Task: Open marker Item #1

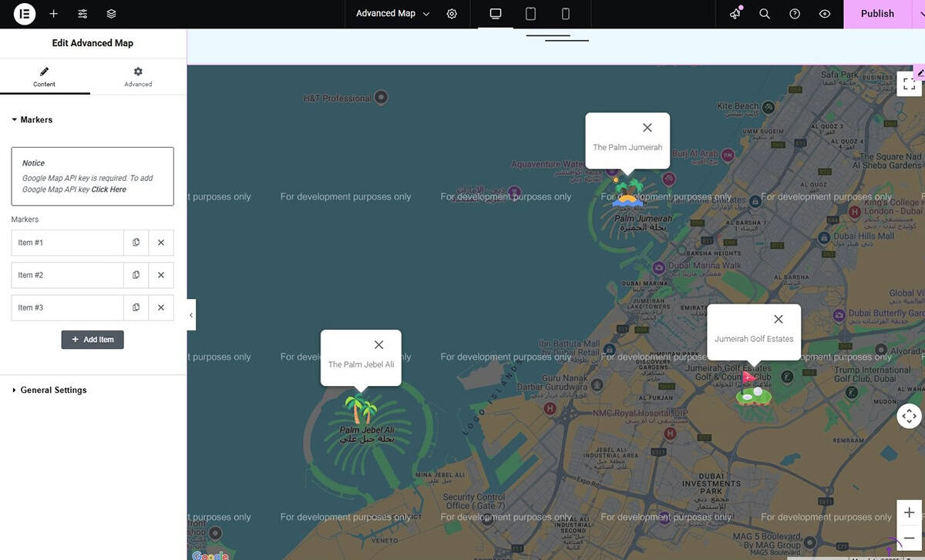Action: [x=67, y=243]
